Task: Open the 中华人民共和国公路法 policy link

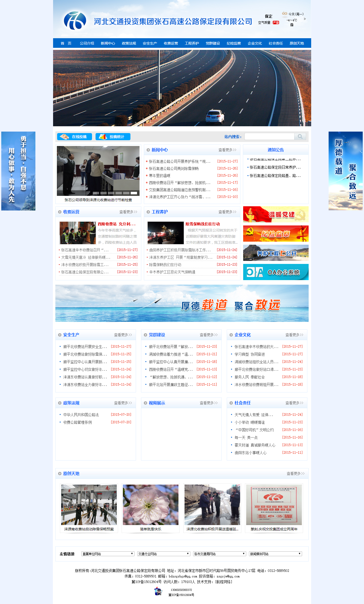Action: [81, 415]
